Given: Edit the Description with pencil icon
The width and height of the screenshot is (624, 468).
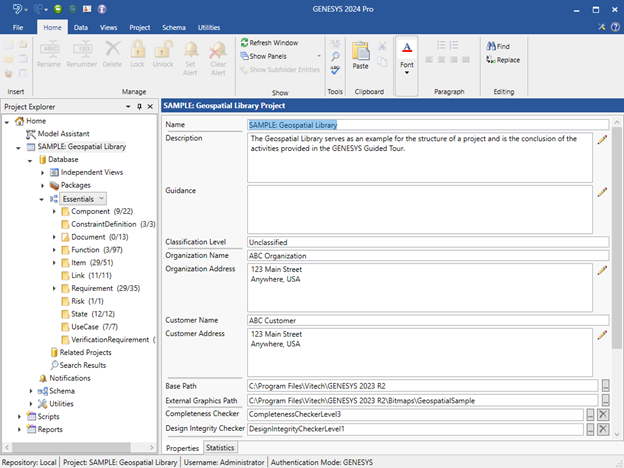Looking at the screenshot, I should coord(603,139).
